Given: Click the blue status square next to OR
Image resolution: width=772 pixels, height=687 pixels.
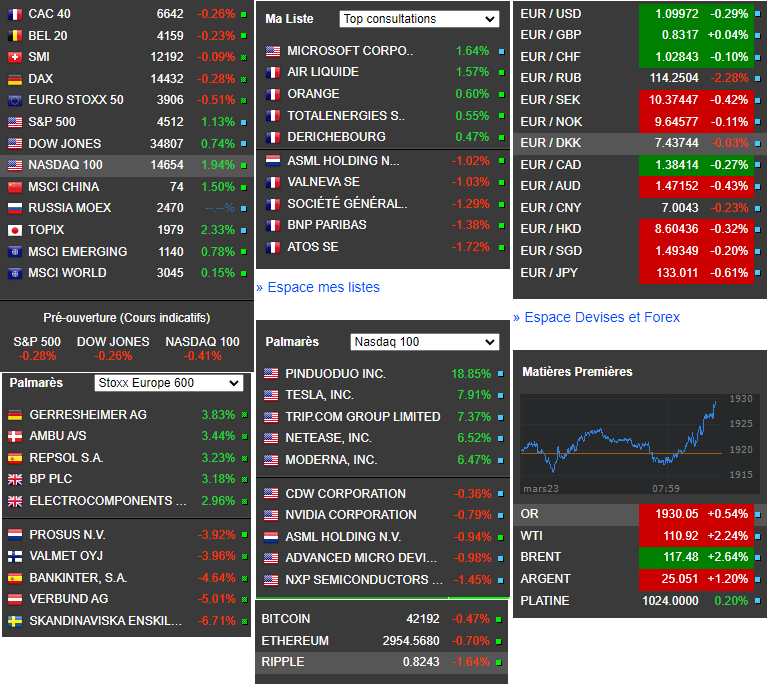Looking at the screenshot, I should point(758,515).
